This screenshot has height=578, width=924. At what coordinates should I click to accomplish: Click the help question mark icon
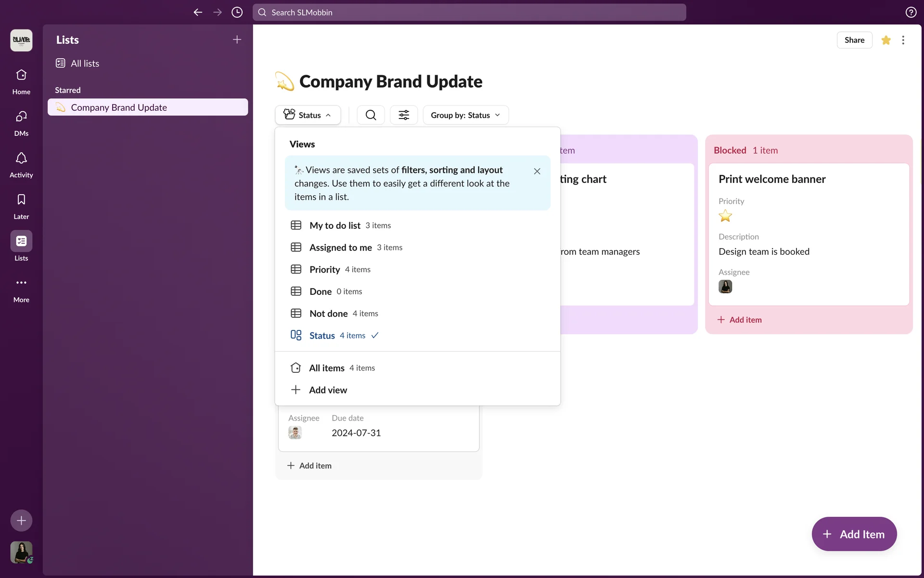[x=911, y=13]
